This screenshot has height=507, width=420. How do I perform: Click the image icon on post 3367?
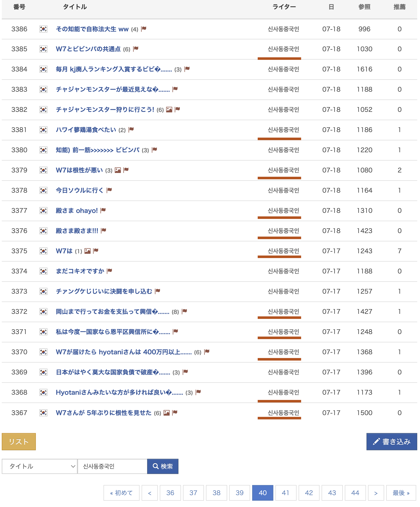click(x=167, y=413)
